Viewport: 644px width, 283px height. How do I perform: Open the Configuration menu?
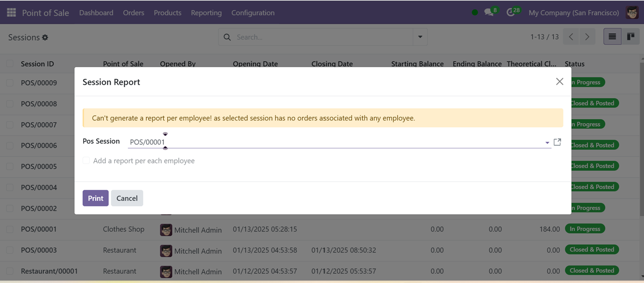(x=253, y=13)
